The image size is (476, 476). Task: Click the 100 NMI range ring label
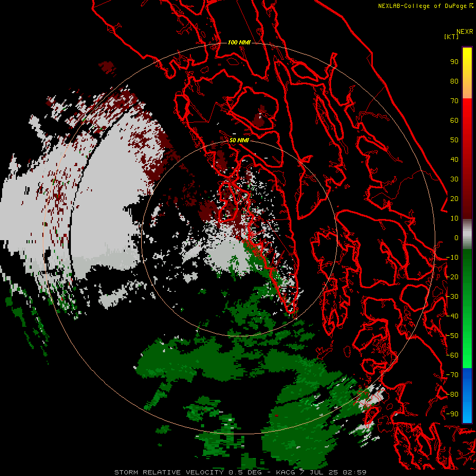click(239, 42)
